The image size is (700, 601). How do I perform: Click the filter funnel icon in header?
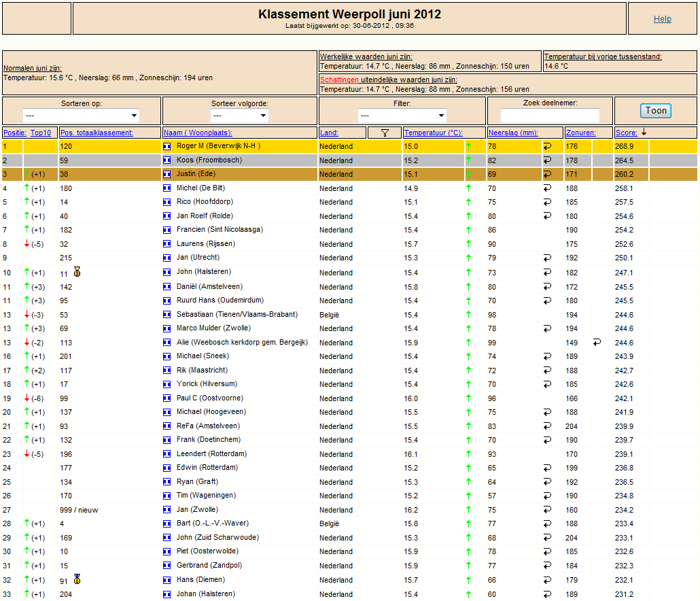point(385,133)
